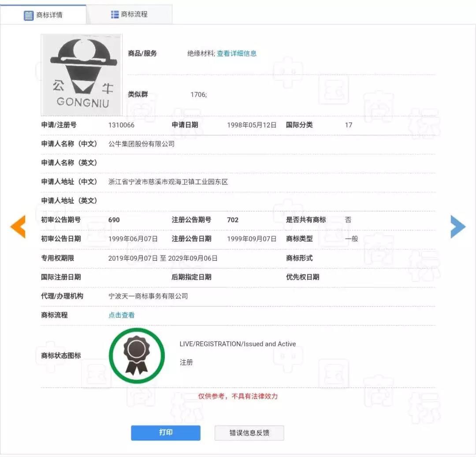Select registration announcement number 702
Image resolution: width=476 pixels, height=457 pixels.
pos(233,220)
